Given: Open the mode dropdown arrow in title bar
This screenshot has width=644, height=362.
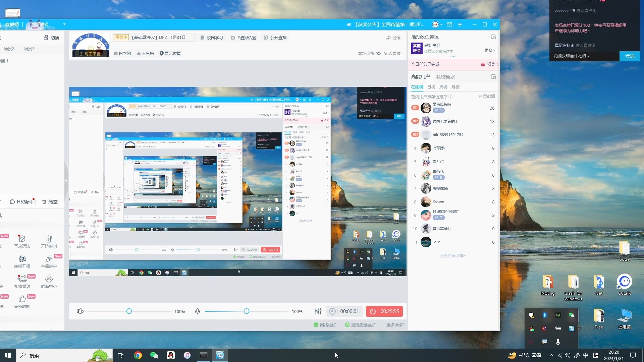Looking at the screenshot, I should [x=64, y=24].
